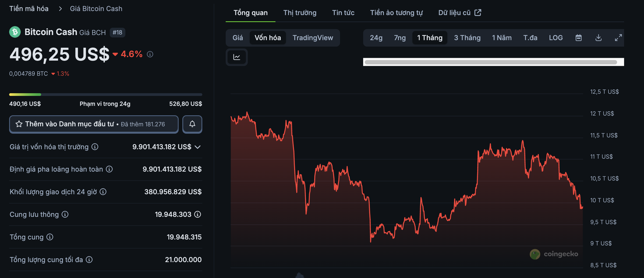Screen dimensions: 644x278
Task: Switch to the Thị trường tab
Action: (299, 12)
